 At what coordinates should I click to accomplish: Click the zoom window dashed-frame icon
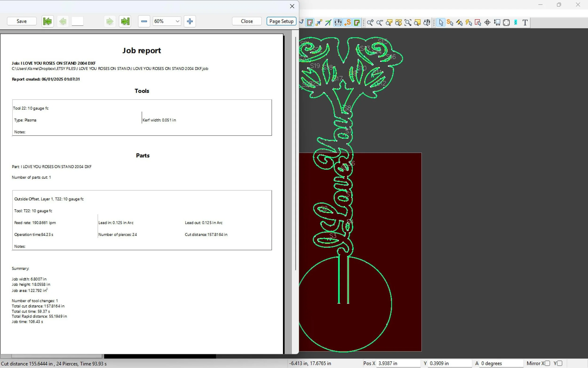pyautogui.click(x=408, y=23)
